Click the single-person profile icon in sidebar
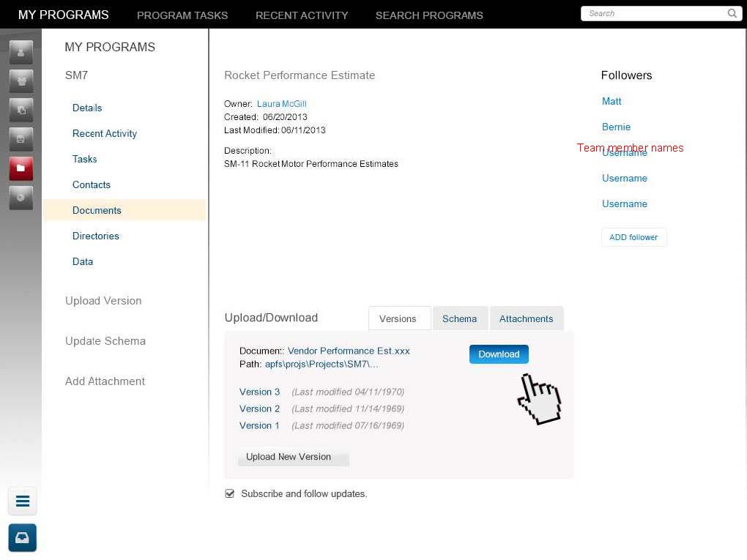Screen dimensions: 747x560 (21, 52)
